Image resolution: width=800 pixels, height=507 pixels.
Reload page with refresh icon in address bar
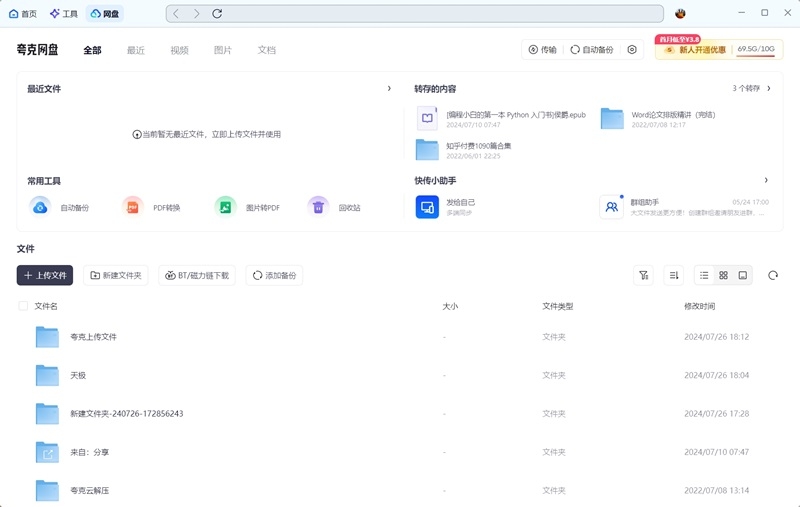click(x=217, y=14)
